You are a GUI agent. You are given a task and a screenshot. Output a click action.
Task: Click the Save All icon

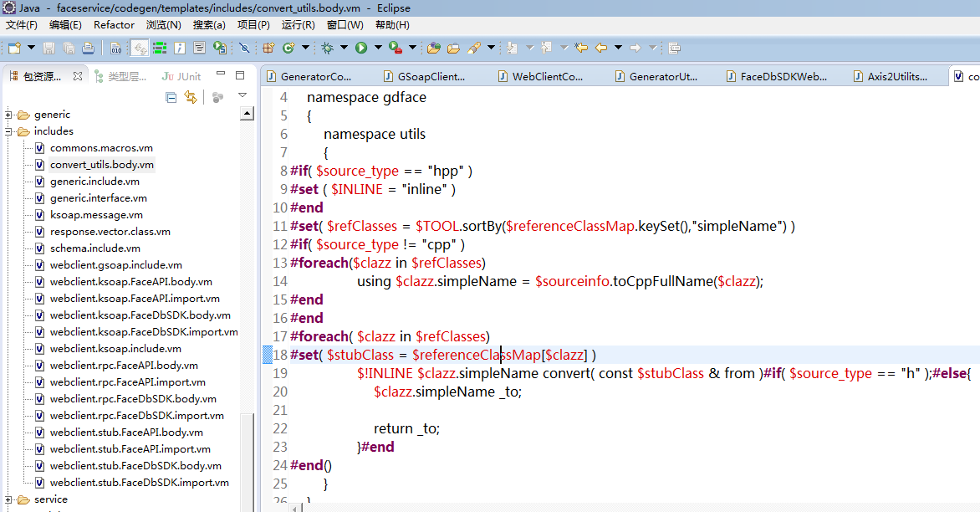point(69,49)
